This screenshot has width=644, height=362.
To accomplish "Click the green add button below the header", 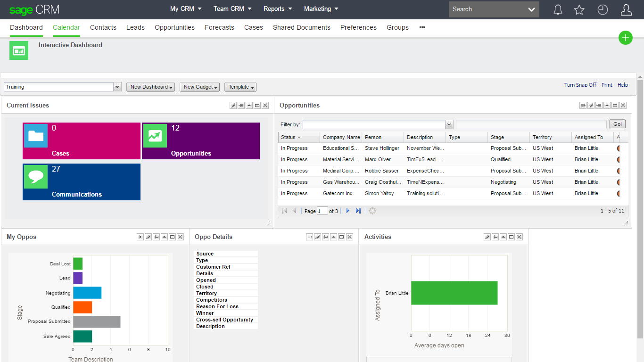I will click(625, 38).
